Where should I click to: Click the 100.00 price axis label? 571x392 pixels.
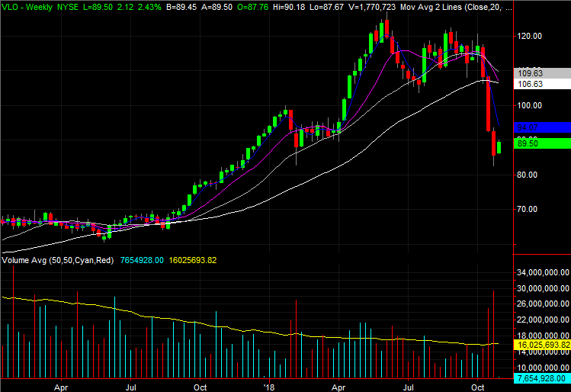(x=530, y=106)
